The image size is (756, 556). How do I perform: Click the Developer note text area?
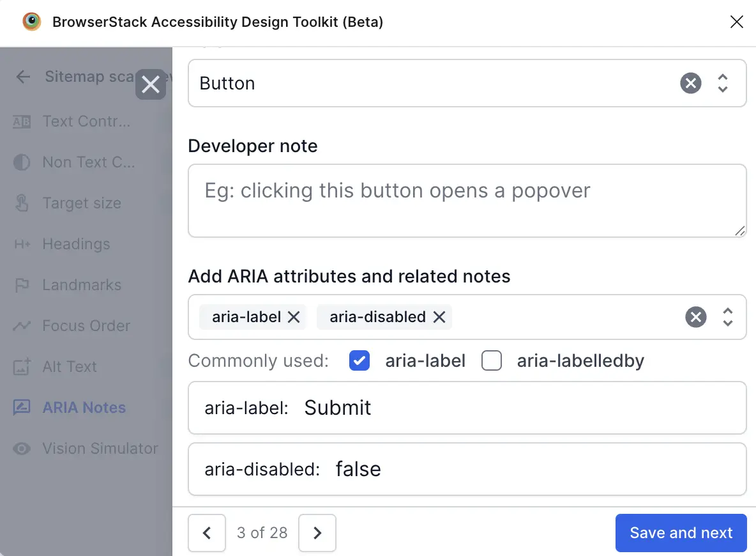click(x=467, y=201)
